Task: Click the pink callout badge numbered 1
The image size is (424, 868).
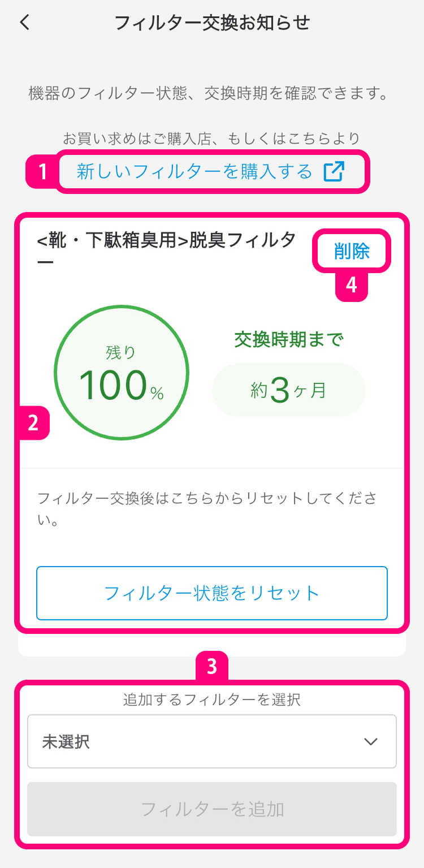Action: (40, 171)
